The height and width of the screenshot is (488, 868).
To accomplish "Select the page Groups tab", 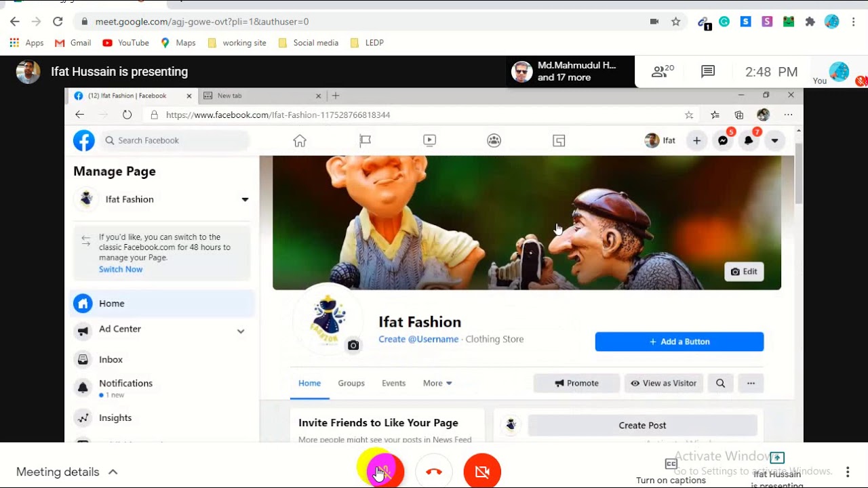I will [351, 383].
